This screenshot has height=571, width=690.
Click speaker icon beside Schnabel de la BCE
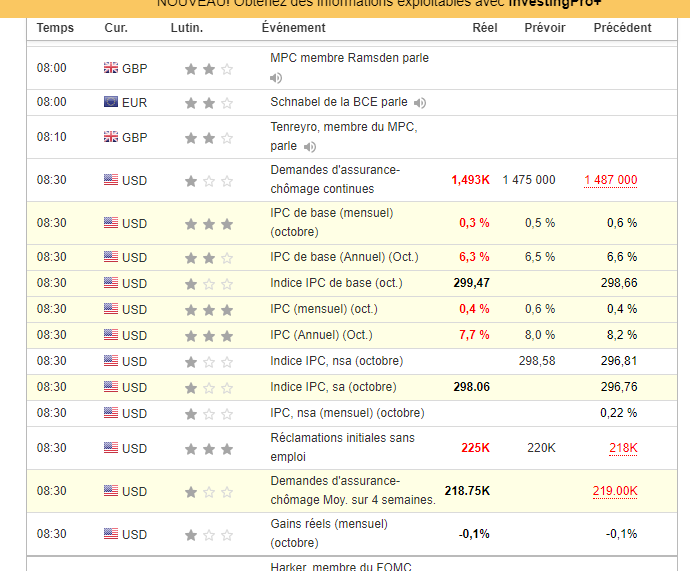coord(421,102)
